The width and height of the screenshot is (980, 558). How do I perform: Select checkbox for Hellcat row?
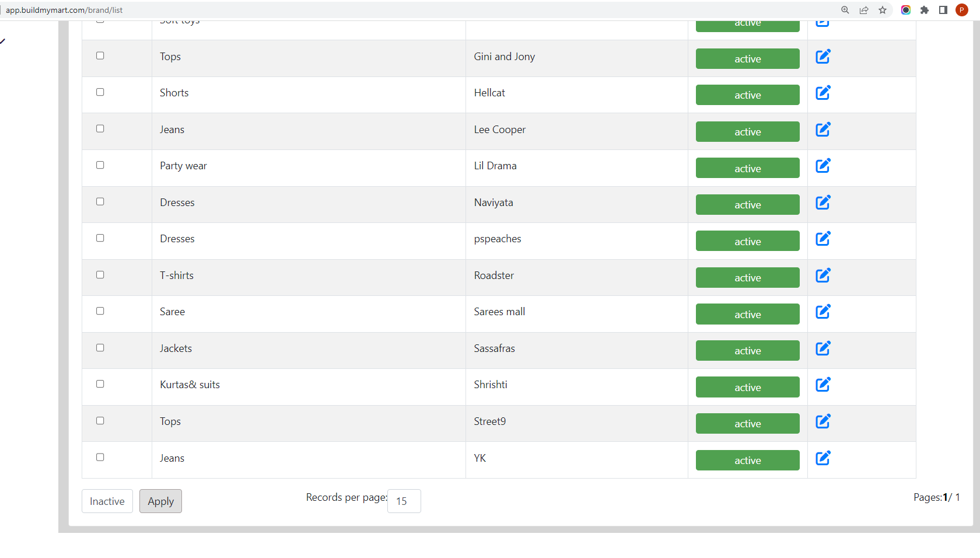pyautogui.click(x=100, y=92)
